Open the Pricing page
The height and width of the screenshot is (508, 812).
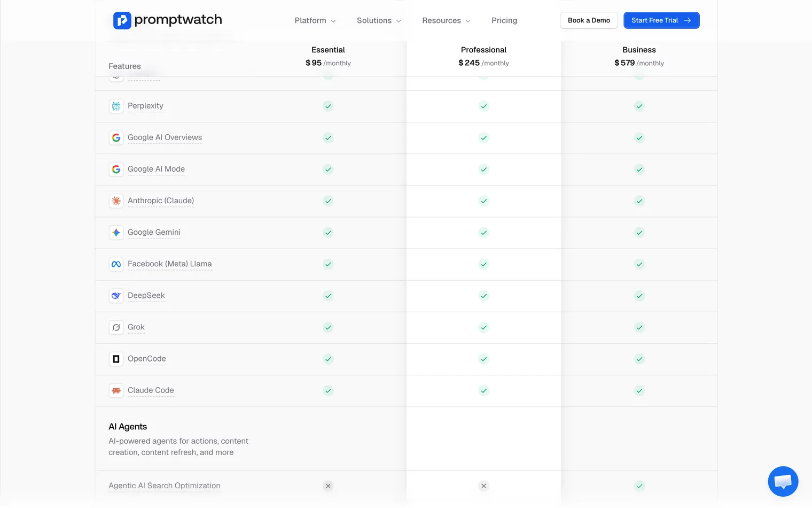click(504, 20)
